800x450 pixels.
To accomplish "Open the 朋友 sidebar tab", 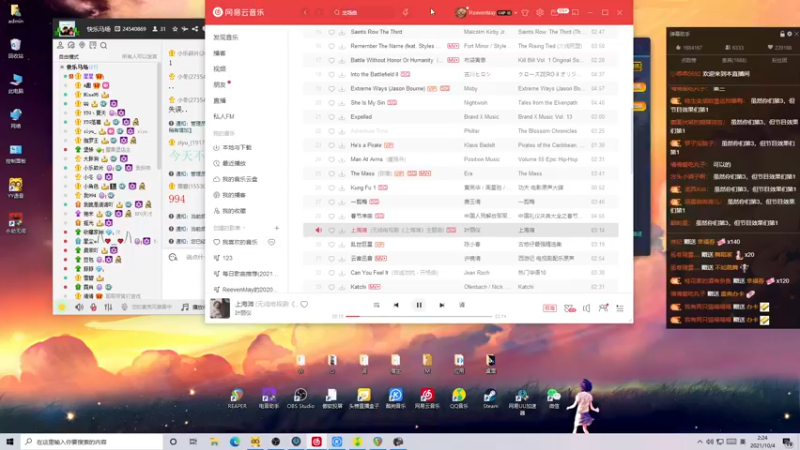I will (x=219, y=85).
